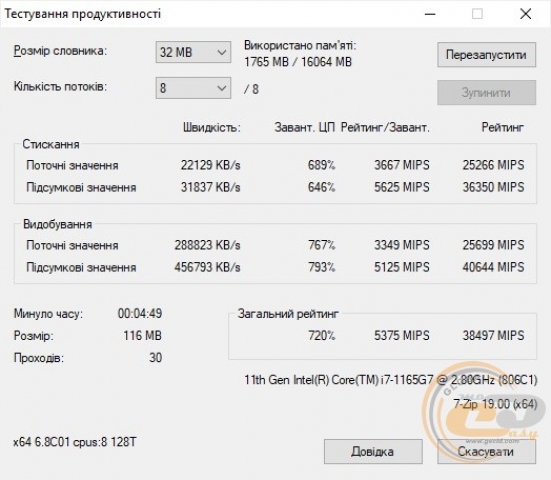This screenshot has height=480, width=551.
Task: Click the Розмір словника label
Action: (60, 51)
